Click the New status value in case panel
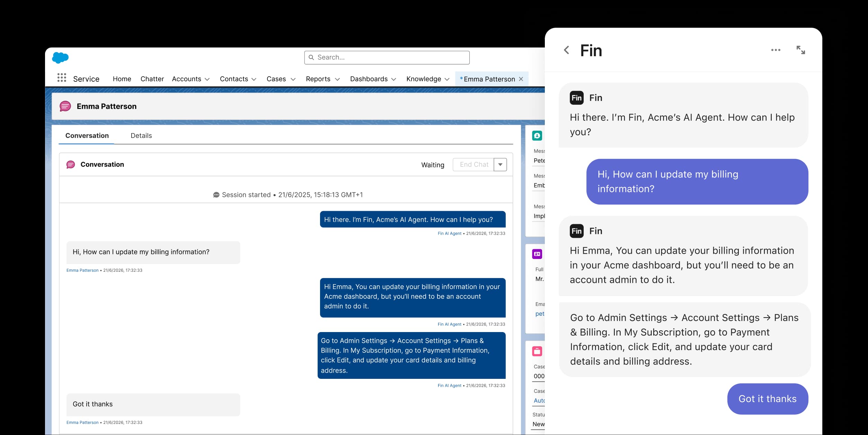868x435 pixels. pyautogui.click(x=538, y=424)
